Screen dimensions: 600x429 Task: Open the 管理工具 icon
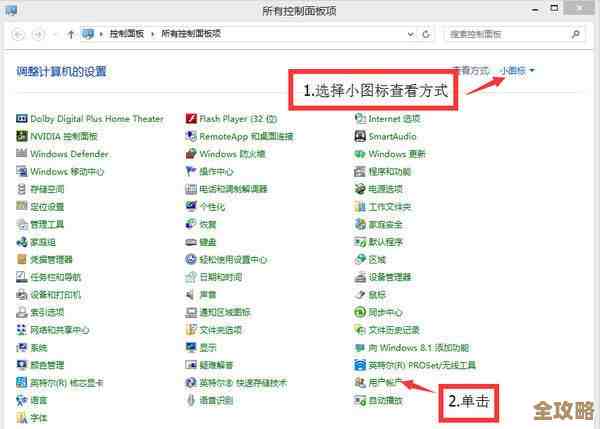[21, 224]
